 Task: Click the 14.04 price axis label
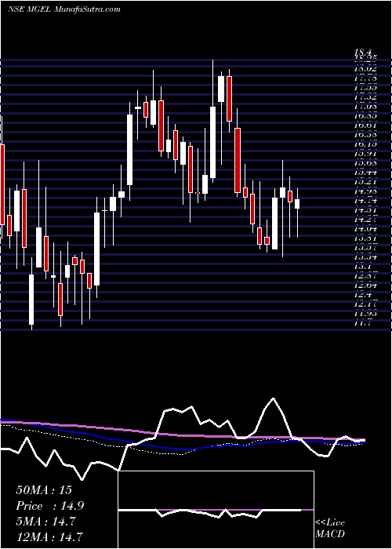[x=366, y=229]
